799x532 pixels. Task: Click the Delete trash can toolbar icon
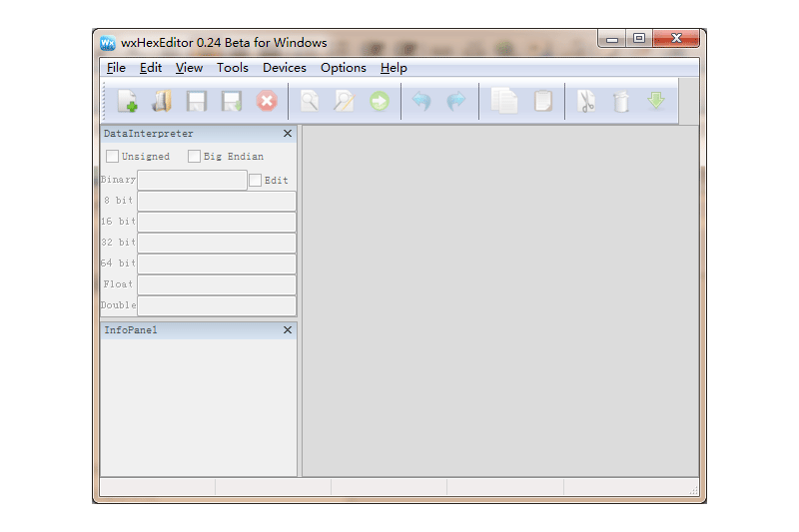coord(621,101)
